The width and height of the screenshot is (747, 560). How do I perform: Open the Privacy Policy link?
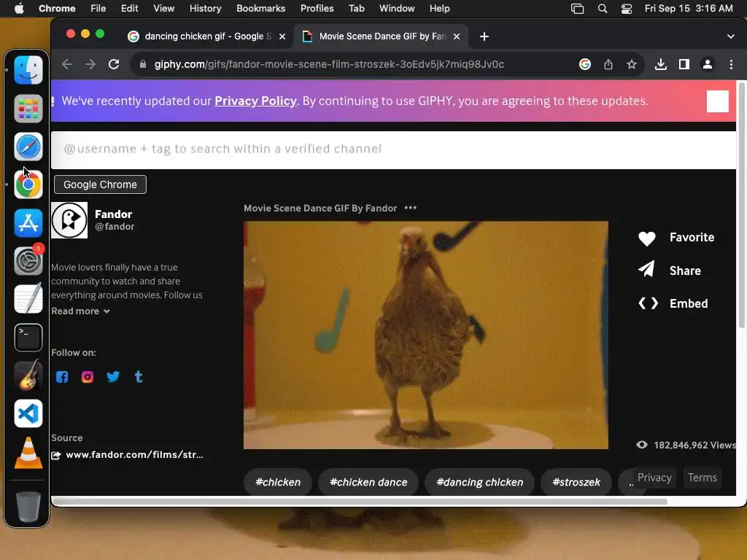click(255, 101)
